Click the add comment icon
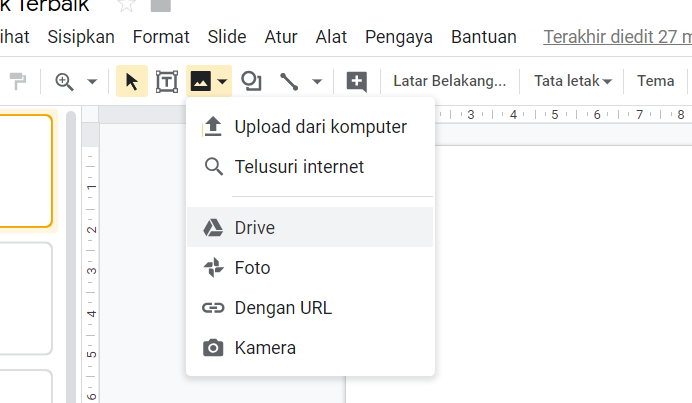692x403 pixels. point(357,82)
